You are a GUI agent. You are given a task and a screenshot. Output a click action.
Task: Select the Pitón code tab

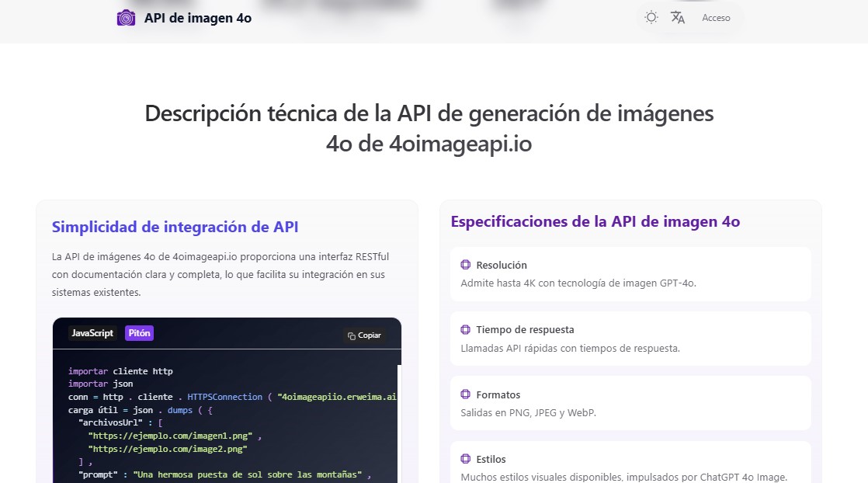[140, 333]
